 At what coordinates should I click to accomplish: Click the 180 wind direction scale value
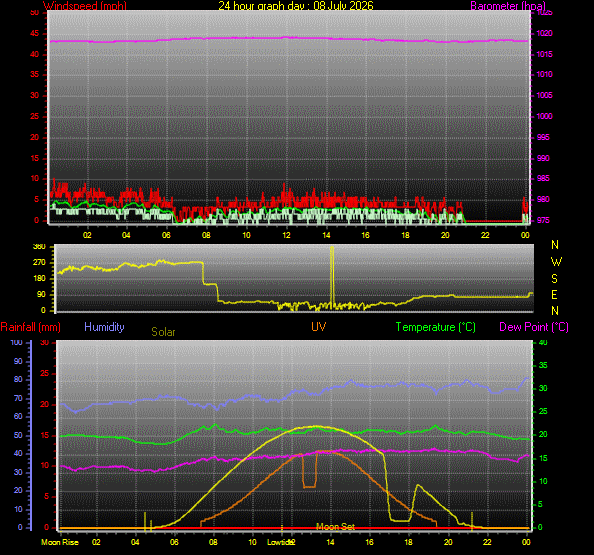[x=39, y=278]
